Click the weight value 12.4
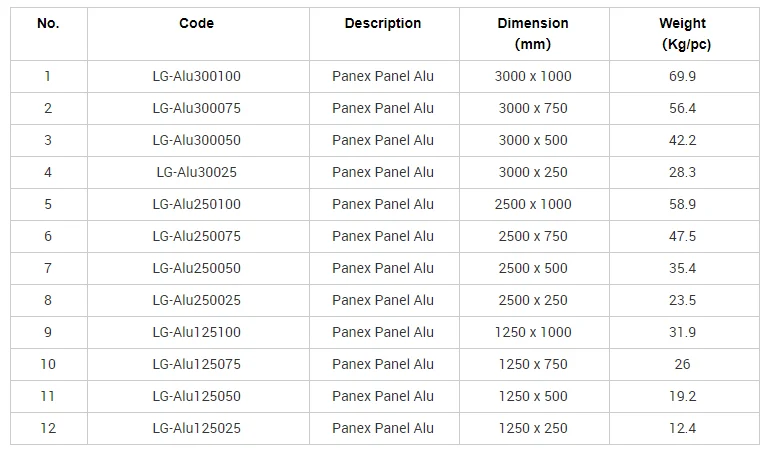 (x=682, y=428)
